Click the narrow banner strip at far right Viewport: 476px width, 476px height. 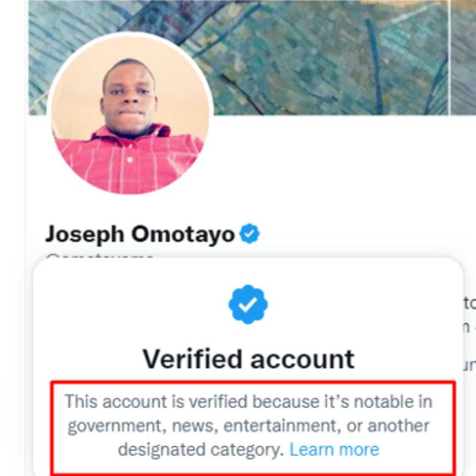pos(463,55)
